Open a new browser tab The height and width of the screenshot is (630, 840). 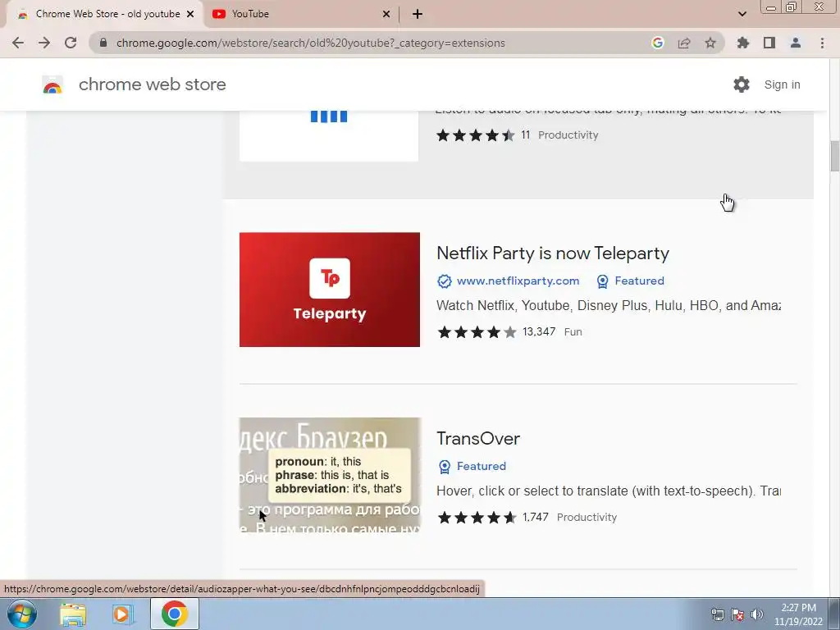(x=418, y=14)
